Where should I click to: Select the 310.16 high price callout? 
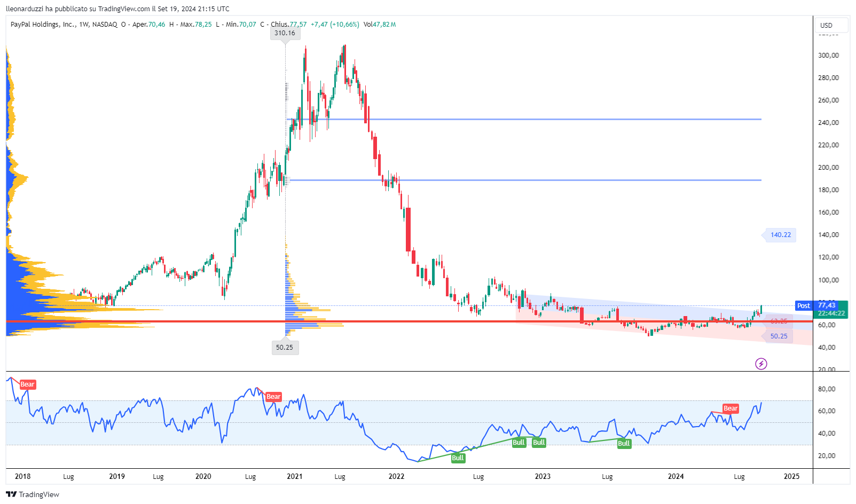(285, 33)
